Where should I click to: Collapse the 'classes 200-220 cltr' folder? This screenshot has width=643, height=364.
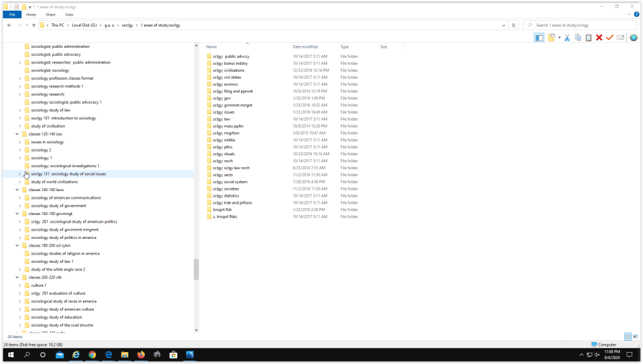pyautogui.click(x=18, y=277)
